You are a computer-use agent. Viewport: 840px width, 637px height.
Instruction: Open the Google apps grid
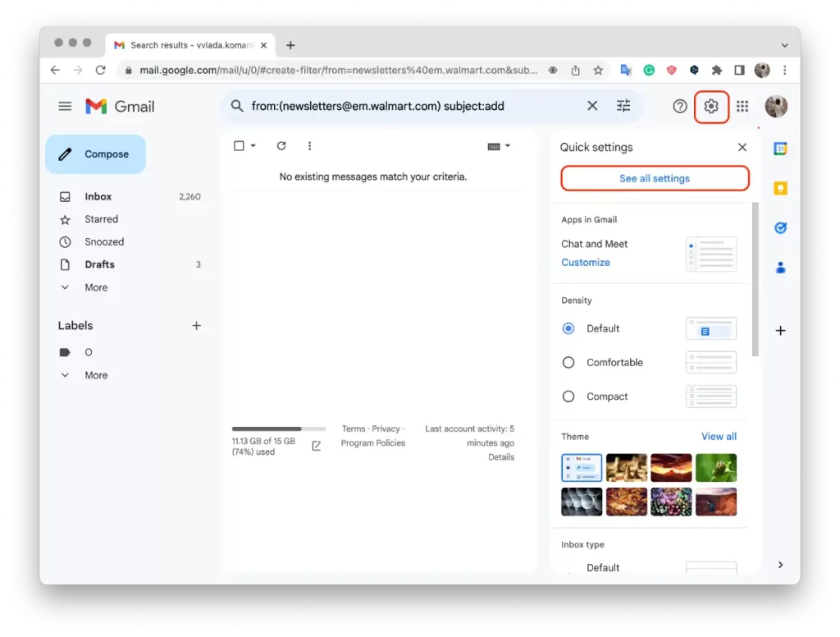tap(742, 106)
